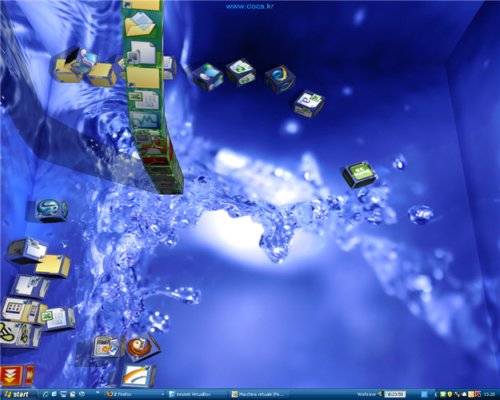The image size is (500, 400).
Task: Select the Windows landscape cube on back wall
Action: [207, 77]
